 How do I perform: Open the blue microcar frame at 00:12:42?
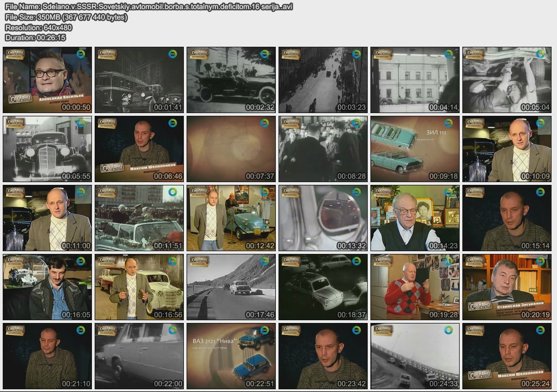(x=231, y=218)
